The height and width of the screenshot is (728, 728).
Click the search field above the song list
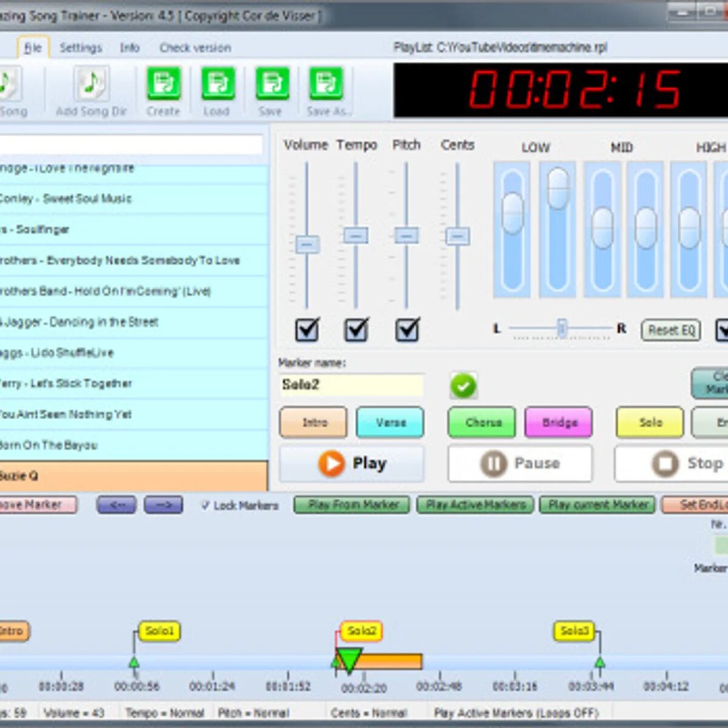click(132, 144)
